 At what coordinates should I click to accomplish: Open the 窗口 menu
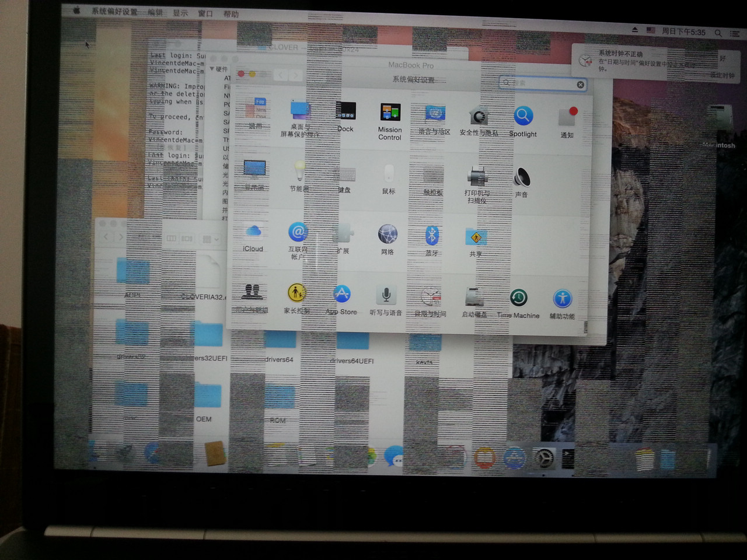click(205, 13)
